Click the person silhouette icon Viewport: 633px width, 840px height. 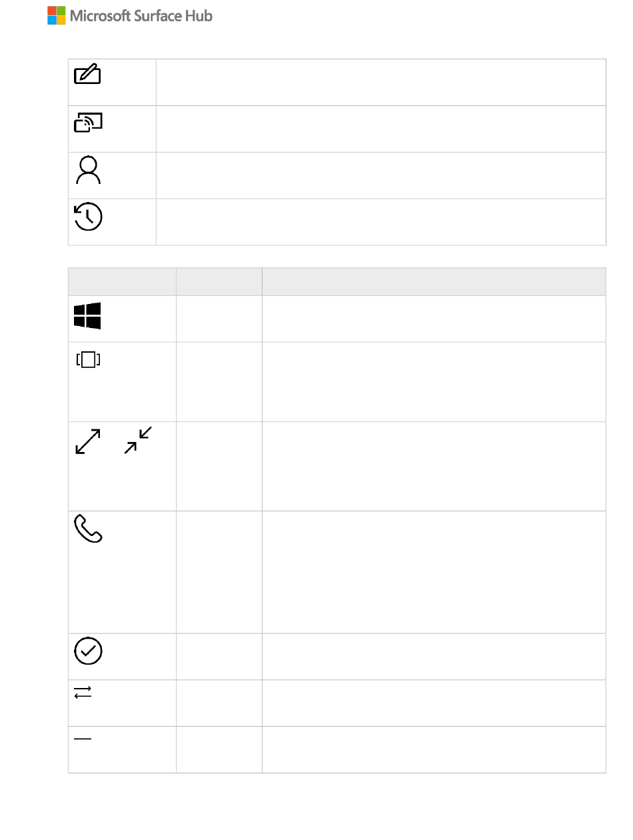[89, 170]
